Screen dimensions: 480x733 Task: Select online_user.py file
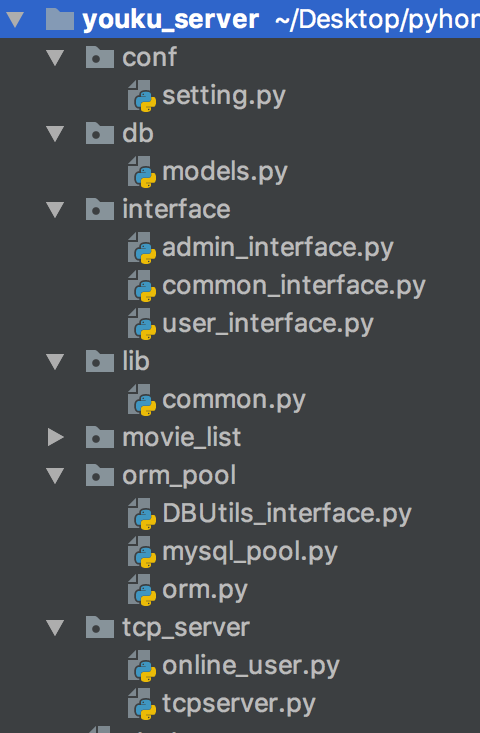click(251, 666)
